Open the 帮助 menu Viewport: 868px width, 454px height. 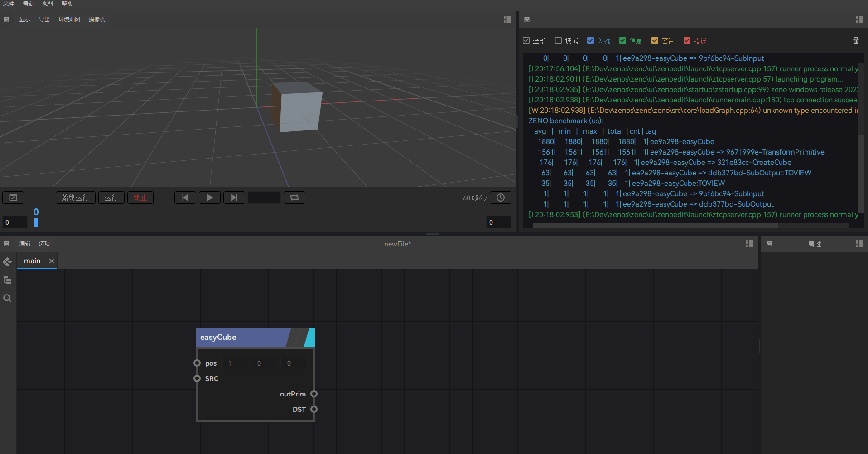(67, 4)
